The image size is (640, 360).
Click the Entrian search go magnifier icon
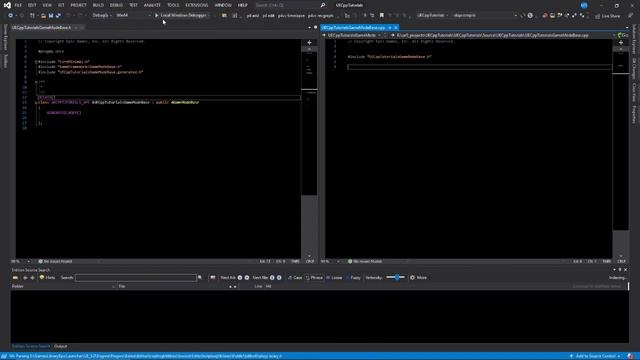(200, 278)
